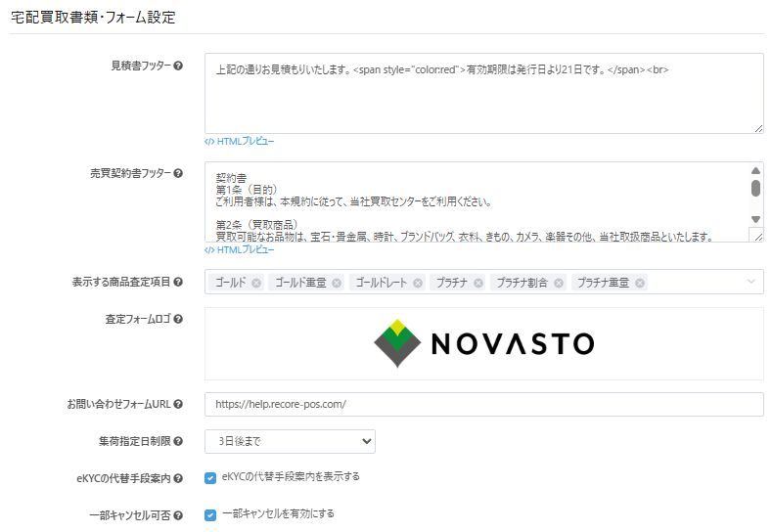Viewport: 772px width, 532px height.
Task: Click the 宅配買取書類・フォーム設定 heading
Action: [x=93, y=18]
